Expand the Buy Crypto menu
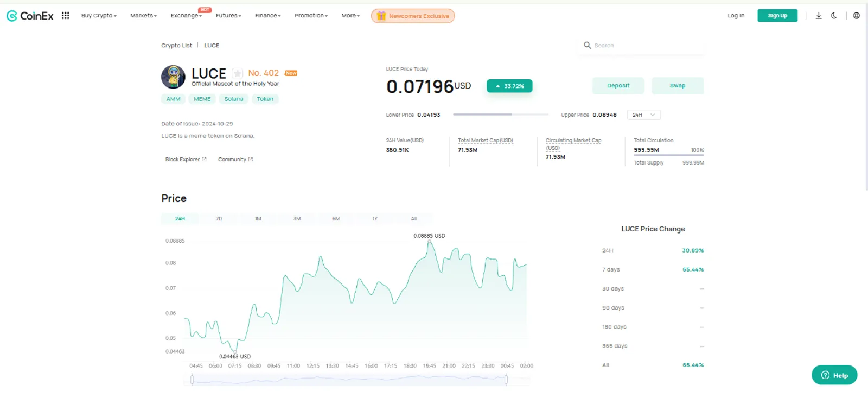Viewport: 868px width, 410px height. click(99, 16)
